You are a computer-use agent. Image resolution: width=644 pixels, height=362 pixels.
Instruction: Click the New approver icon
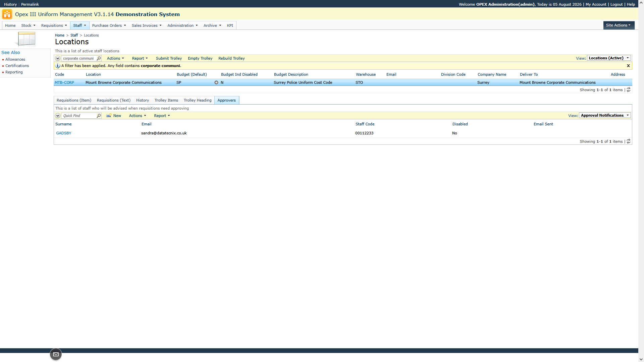pos(109,116)
